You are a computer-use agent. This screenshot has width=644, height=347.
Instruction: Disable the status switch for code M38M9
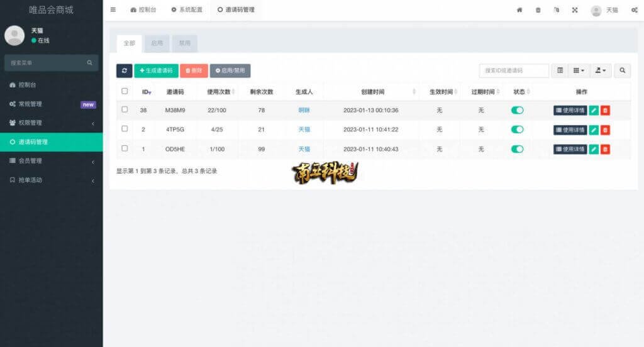click(x=517, y=111)
